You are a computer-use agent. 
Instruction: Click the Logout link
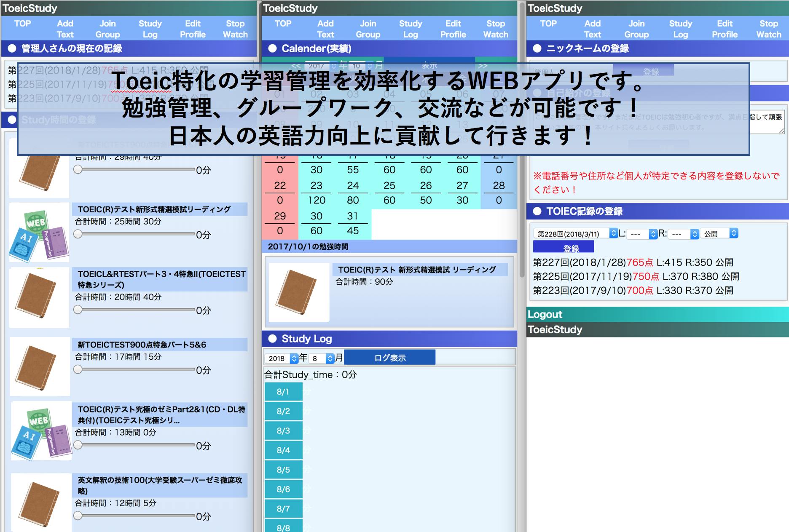[545, 314]
